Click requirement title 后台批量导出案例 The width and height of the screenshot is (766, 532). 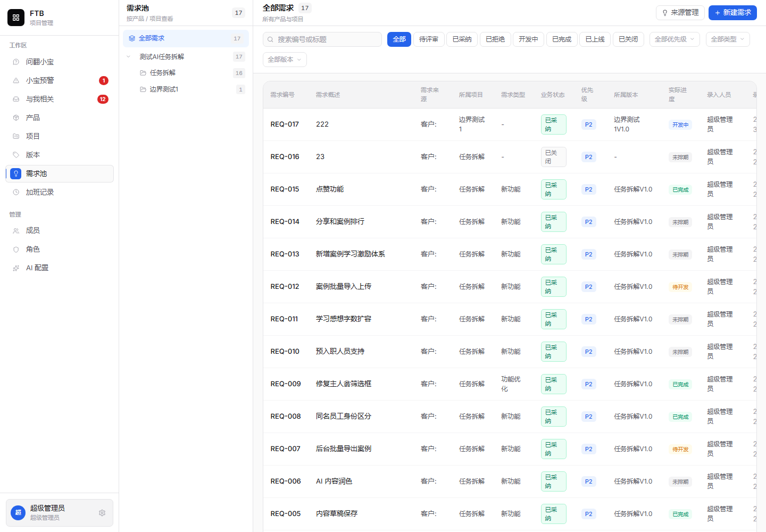344,449
